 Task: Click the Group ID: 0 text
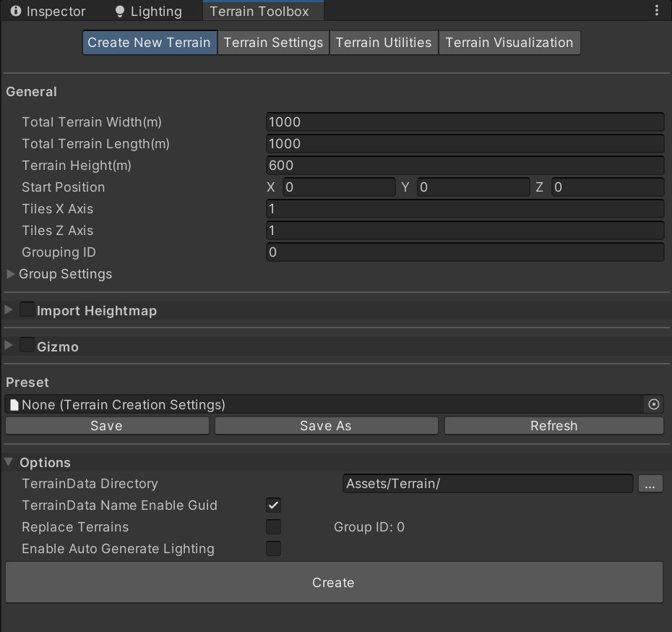[369, 527]
